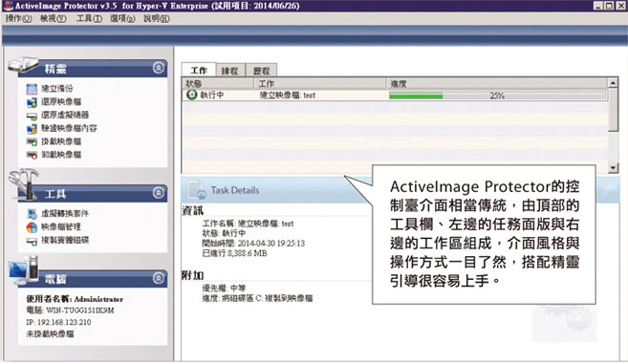
Task: Sort by the 進度 column header
Action: [497, 83]
